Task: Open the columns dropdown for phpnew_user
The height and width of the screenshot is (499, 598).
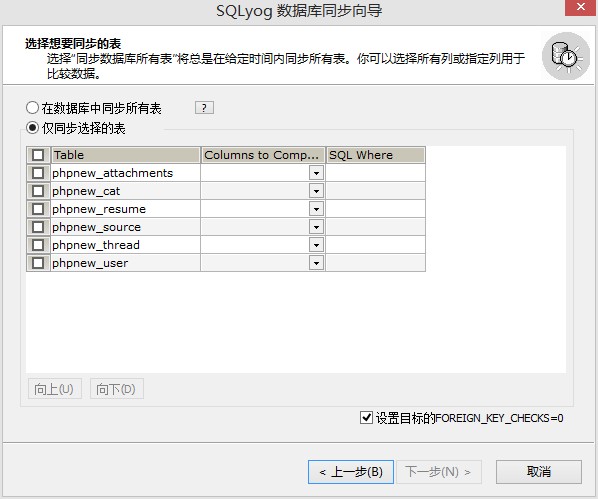Action: [316, 263]
